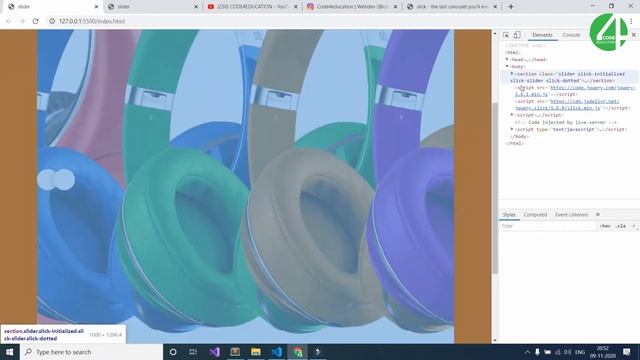Open the Windows Start menu
The image size is (640, 360).
click(x=9, y=352)
